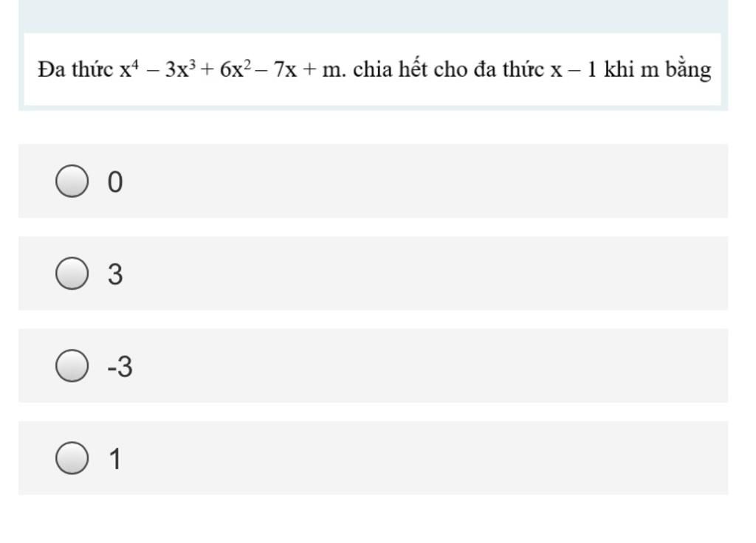Screen dimensions: 756x543
Task: Pick the -3 answer radio button
Action: pos(72,366)
